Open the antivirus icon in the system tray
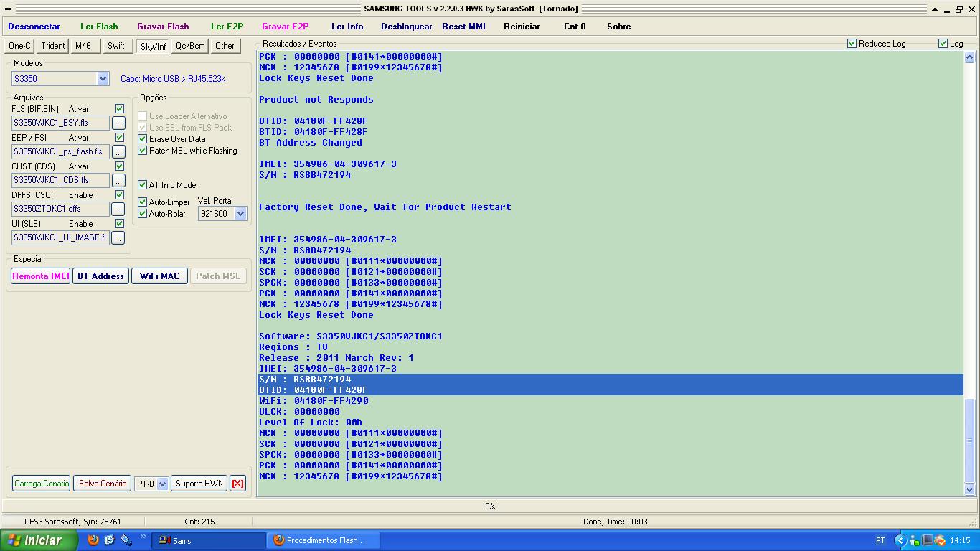The width and height of the screenshot is (980, 551). pos(940,540)
